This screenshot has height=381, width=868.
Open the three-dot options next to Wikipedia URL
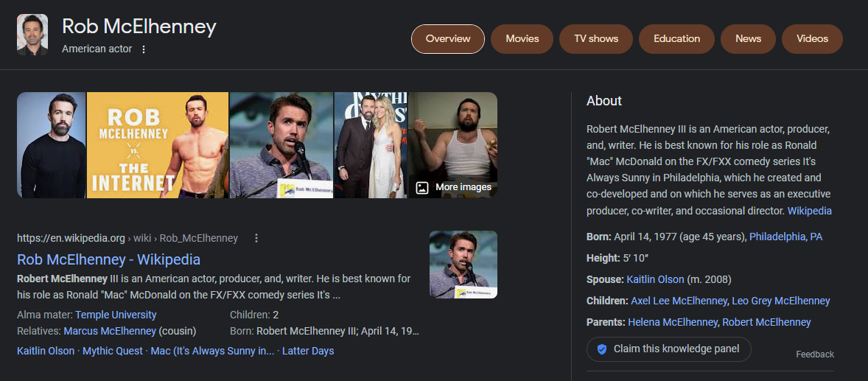click(256, 238)
